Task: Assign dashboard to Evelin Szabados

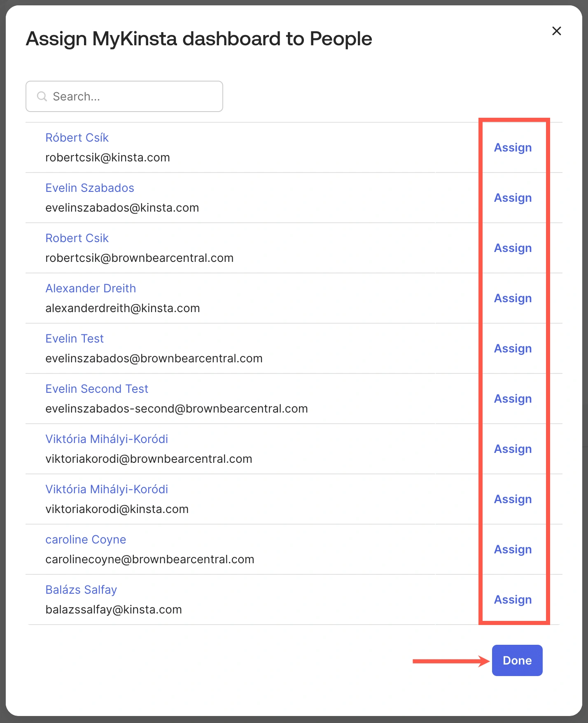Action: coord(513,198)
